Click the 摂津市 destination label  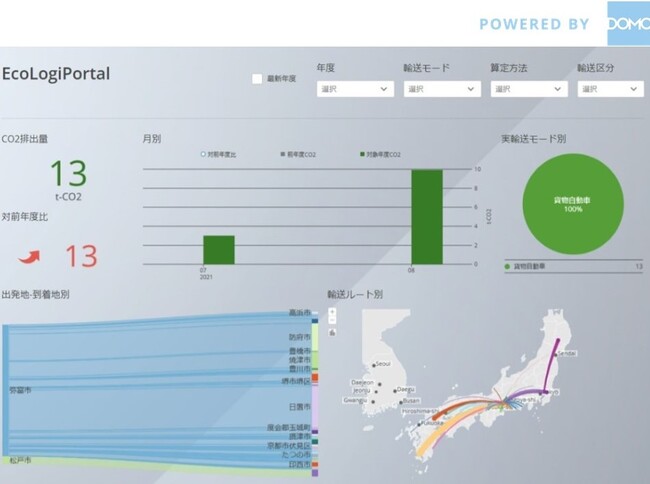(x=299, y=436)
